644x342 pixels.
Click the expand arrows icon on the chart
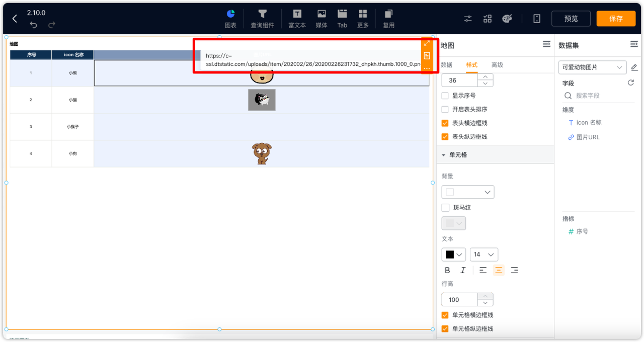(427, 44)
